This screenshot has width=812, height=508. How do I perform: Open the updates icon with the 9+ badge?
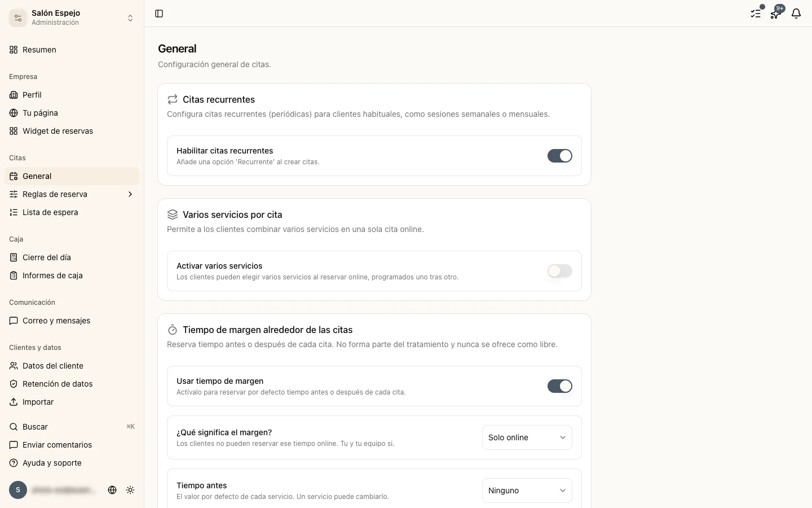point(776,14)
